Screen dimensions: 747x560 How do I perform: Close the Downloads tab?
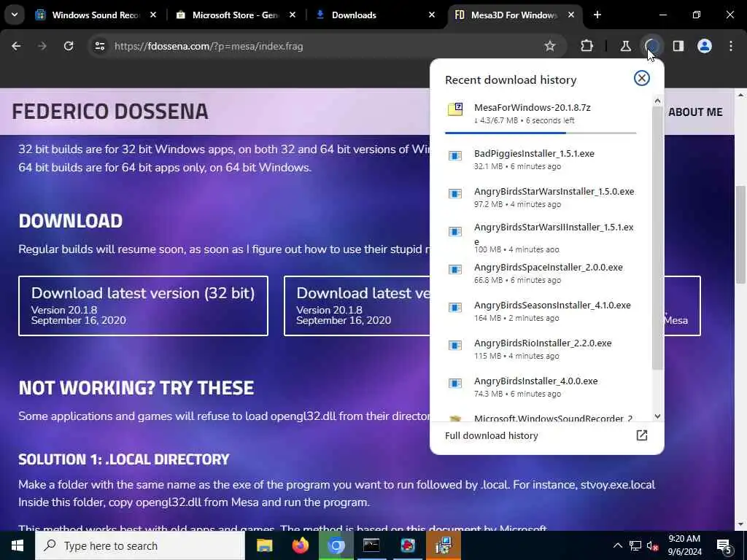click(x=432, y=15)
